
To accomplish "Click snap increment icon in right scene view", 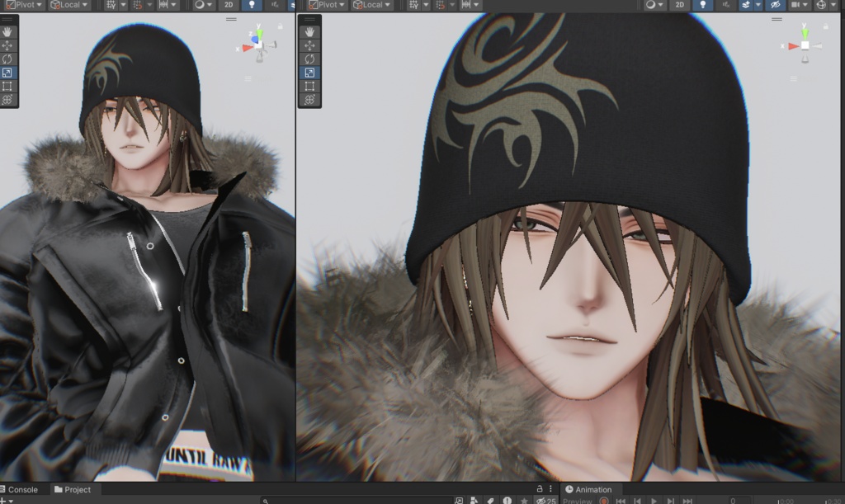I will 466,5.
